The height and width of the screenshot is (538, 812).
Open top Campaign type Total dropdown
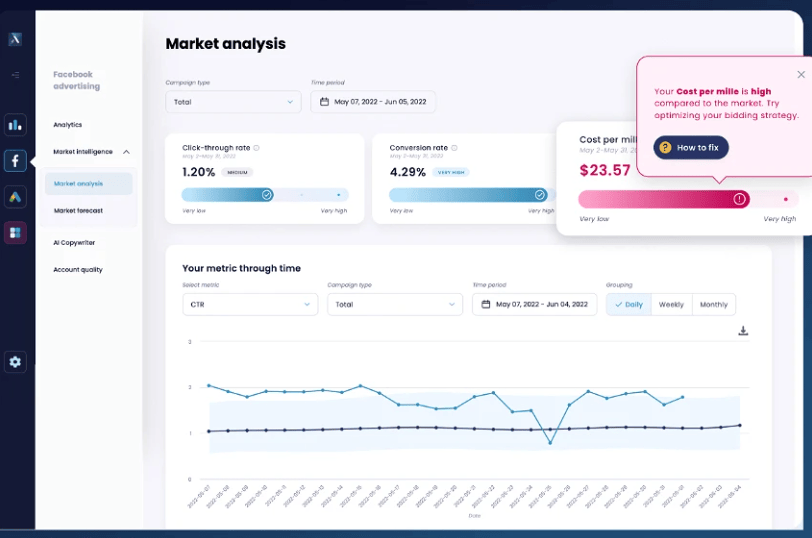[x=233, y=102]
